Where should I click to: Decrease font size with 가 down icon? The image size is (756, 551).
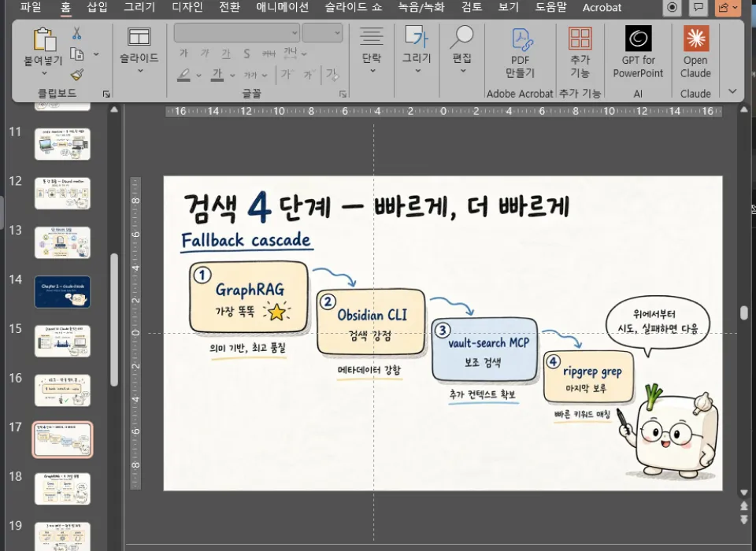click(x=309, y=74)
